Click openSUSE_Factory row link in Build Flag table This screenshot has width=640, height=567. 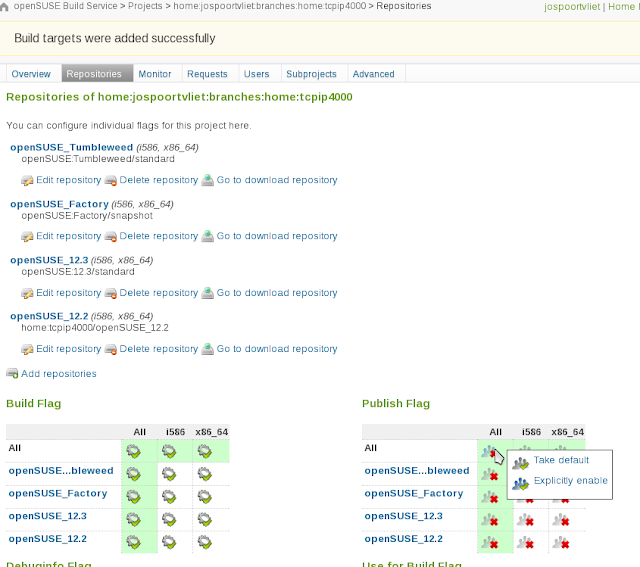[x=58, y=494]
